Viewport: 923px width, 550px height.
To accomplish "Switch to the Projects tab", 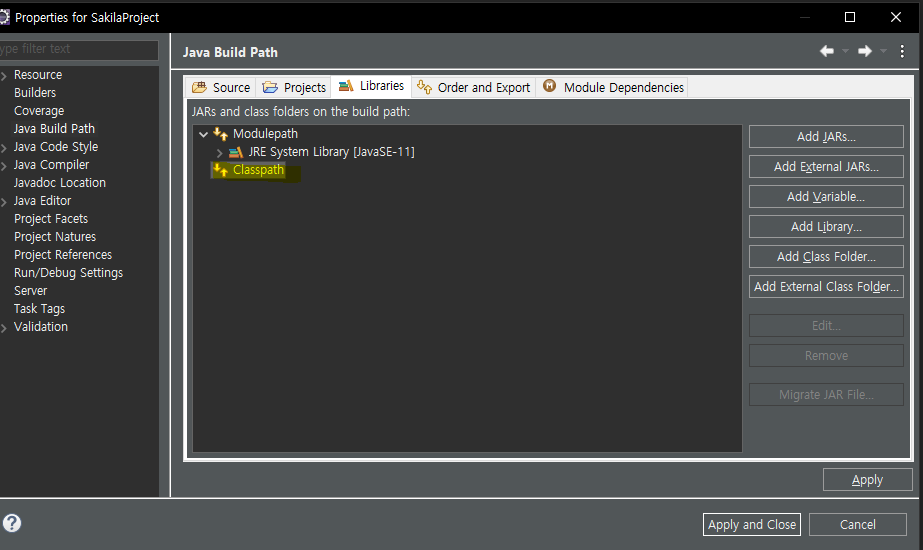I will (x=294, y=87).
